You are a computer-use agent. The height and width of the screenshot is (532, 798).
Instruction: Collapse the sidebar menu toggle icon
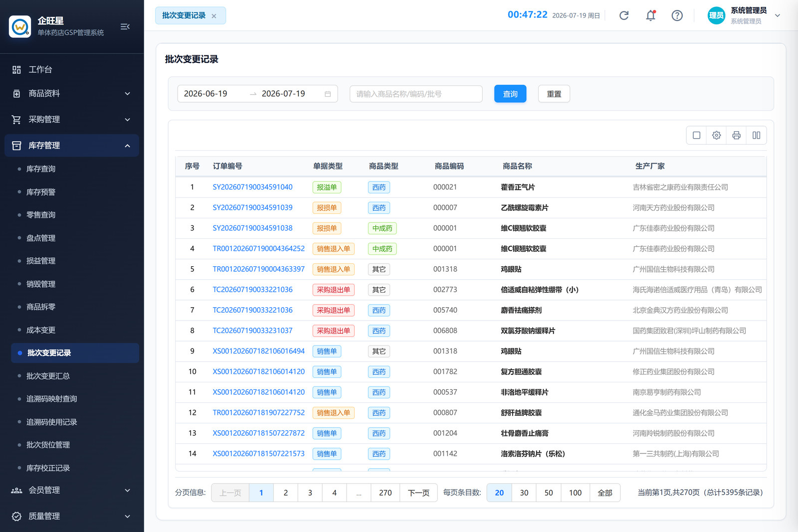click(125, 26)
